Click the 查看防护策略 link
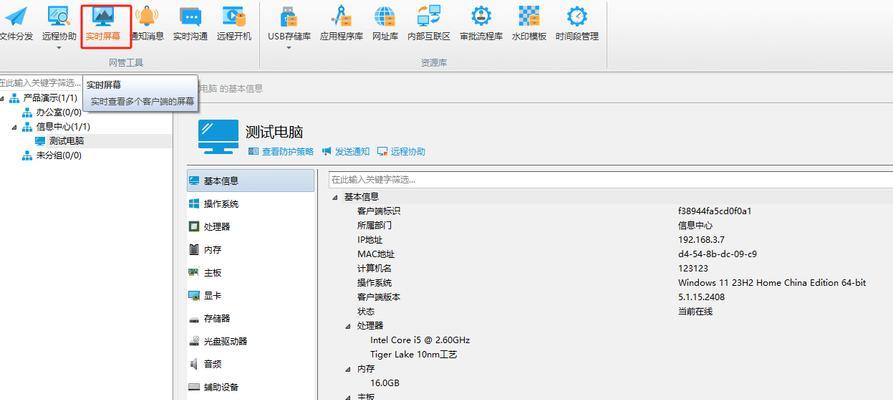Viewport: 893px width, 400px height. (287, 152)
